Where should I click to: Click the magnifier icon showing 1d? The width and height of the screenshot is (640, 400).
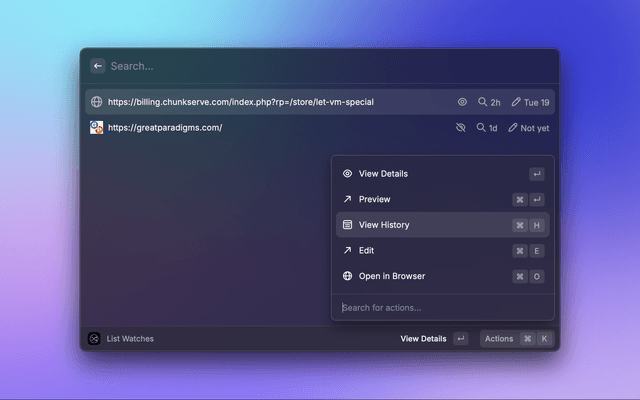click(x=481, y=128)
